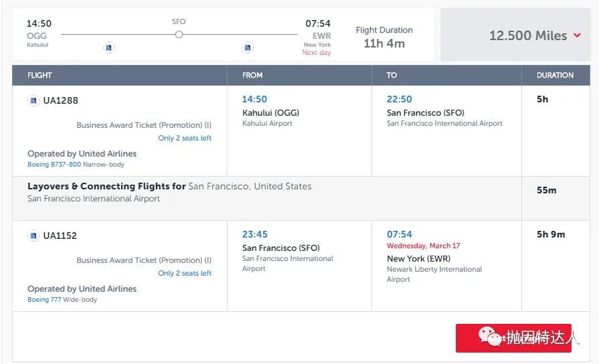Open Boeing B737-800 aircraft link
The image size is (599, 364).
(54, 164)
